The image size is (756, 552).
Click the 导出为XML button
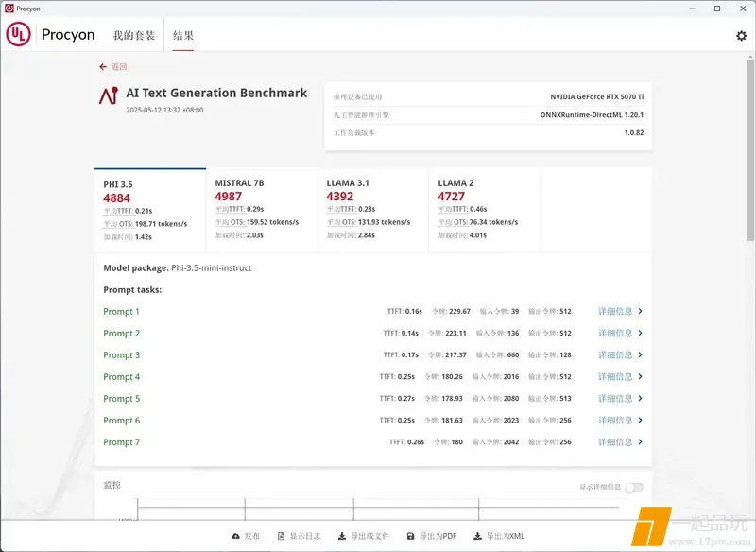coord(499,536)
